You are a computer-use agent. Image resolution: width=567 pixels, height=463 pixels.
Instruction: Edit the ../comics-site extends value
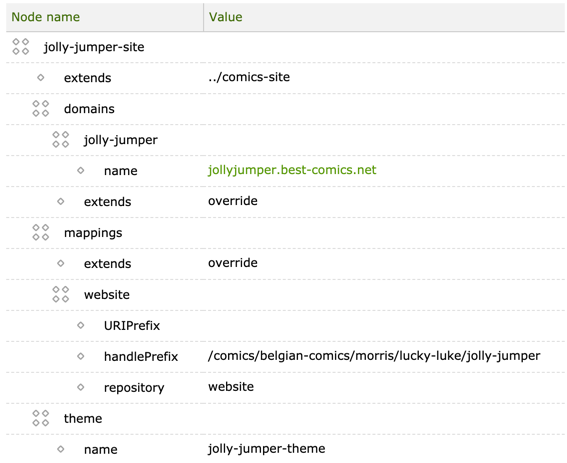[x=249, y=77]
